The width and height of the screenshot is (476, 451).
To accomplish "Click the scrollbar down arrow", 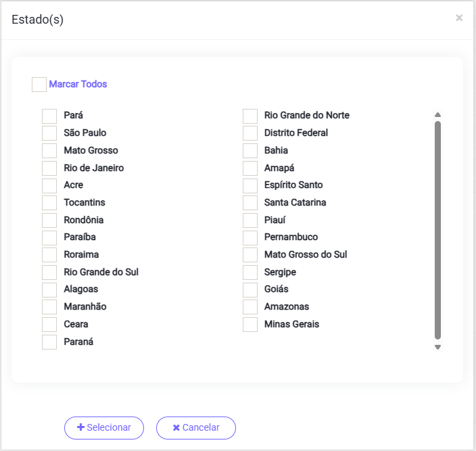I will pyautogui.click(x=437, y=347).
